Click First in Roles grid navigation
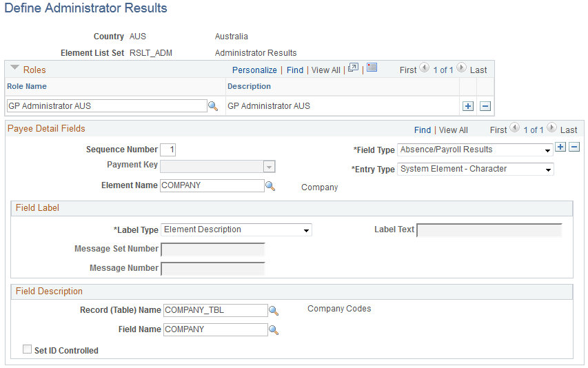This screenshot has height=368, width=588. pos(408,70)
